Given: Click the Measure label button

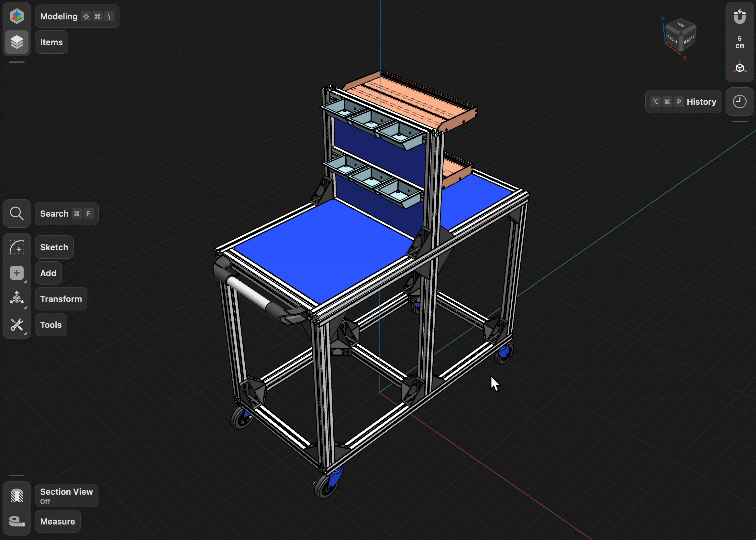Looking at the screenshot, I should [x=58, y=521].
